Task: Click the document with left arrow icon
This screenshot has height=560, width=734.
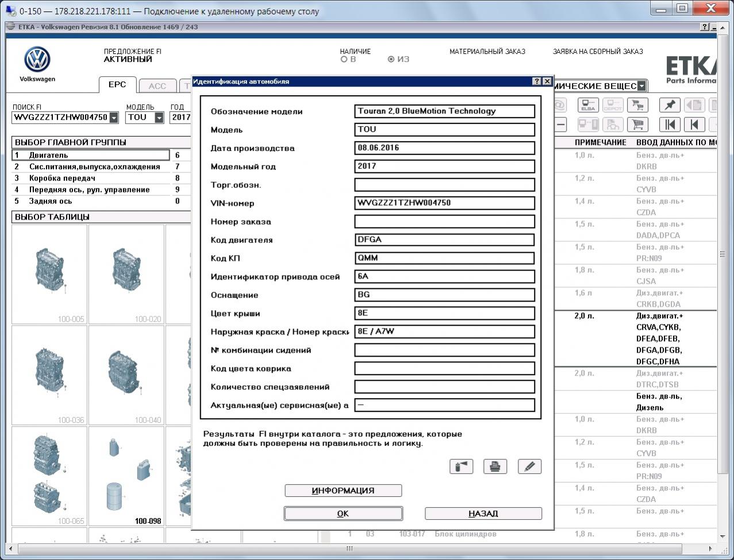Action: pyautogui.click(x=694, y=105)
